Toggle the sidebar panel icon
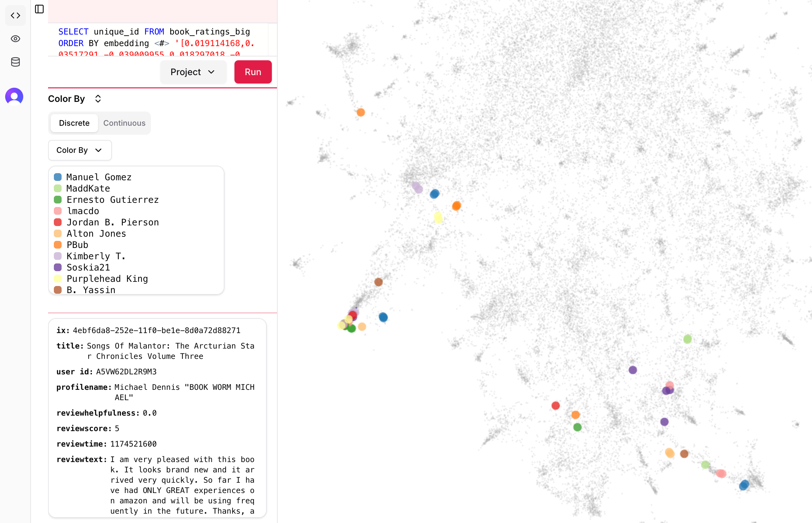This screenshot has width=812, height=523. pyautogui.click(x=39, y=9)
